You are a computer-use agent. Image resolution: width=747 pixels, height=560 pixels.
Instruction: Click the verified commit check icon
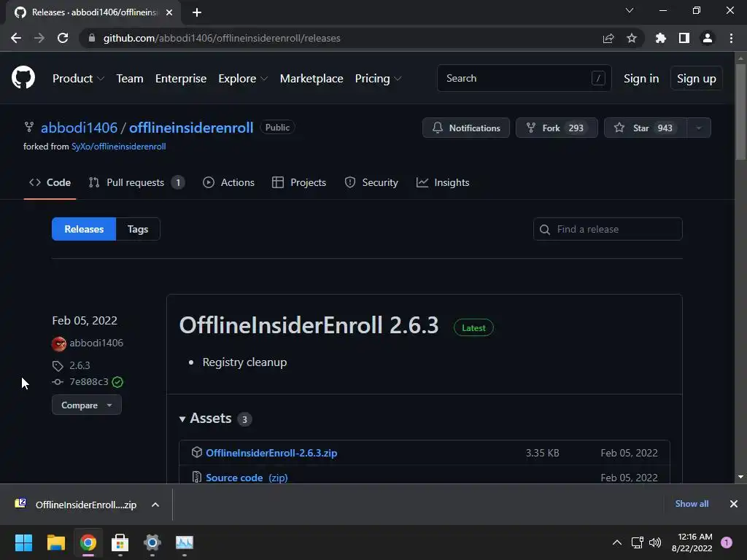coord(117,382)
